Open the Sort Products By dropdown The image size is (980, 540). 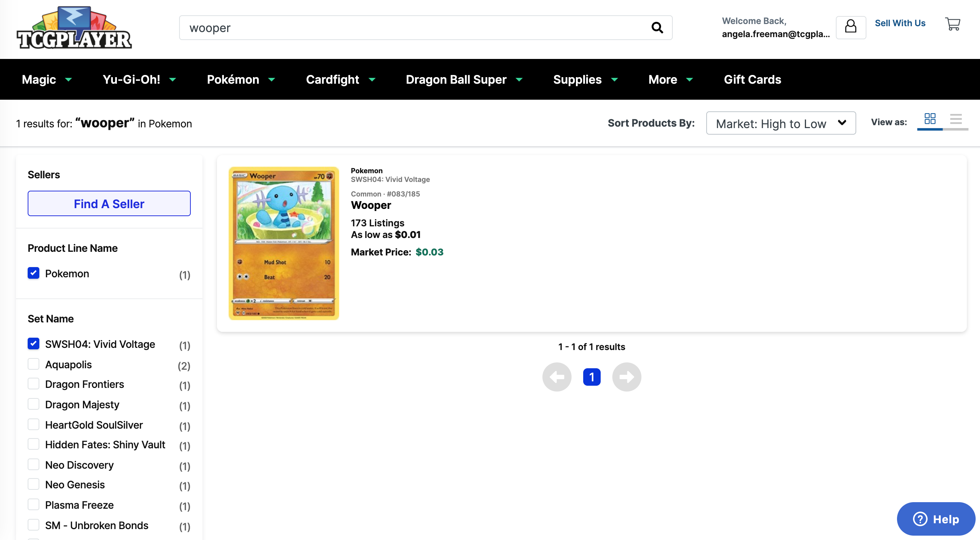tap(781, 123)
